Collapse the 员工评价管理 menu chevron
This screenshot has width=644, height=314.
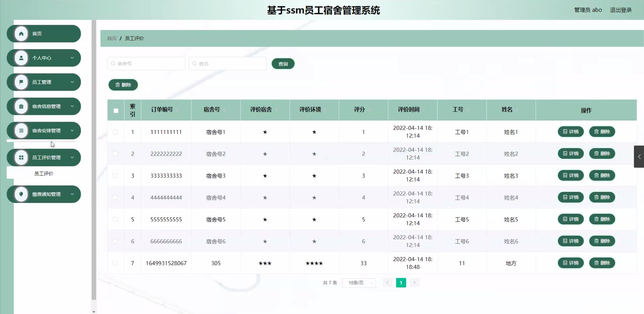pyautogui.click(x=73, y=157)
